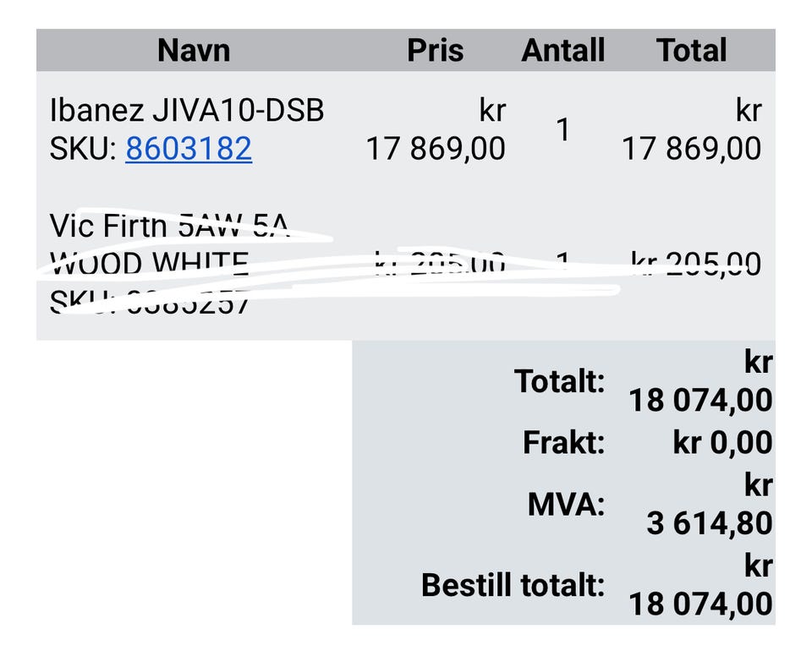Click the Total column header
The image size is (812, 656).
691,50
